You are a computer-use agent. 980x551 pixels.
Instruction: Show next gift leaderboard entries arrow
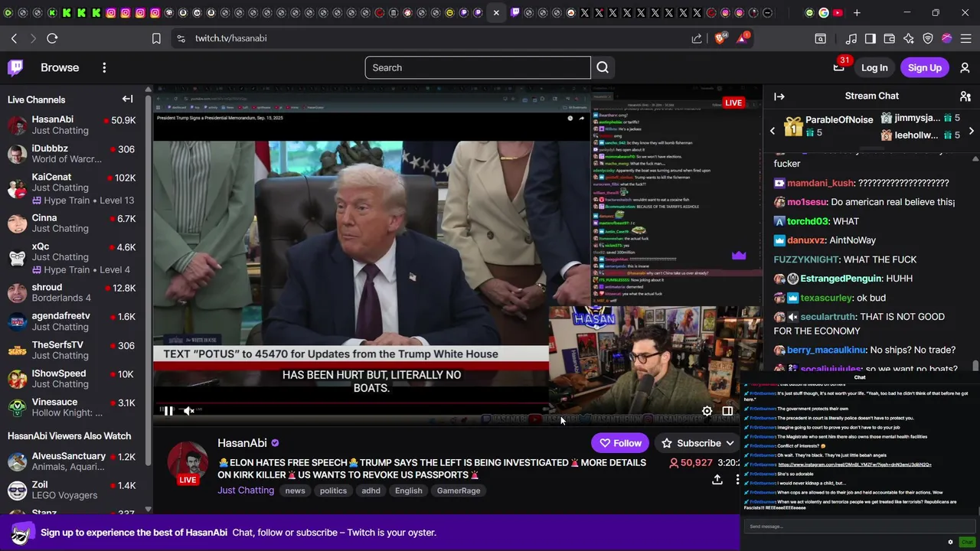click(x=971, y=131)
